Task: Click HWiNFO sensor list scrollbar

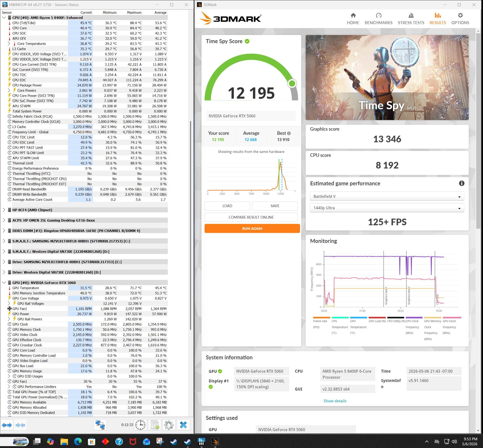Action: pos(191,225)
